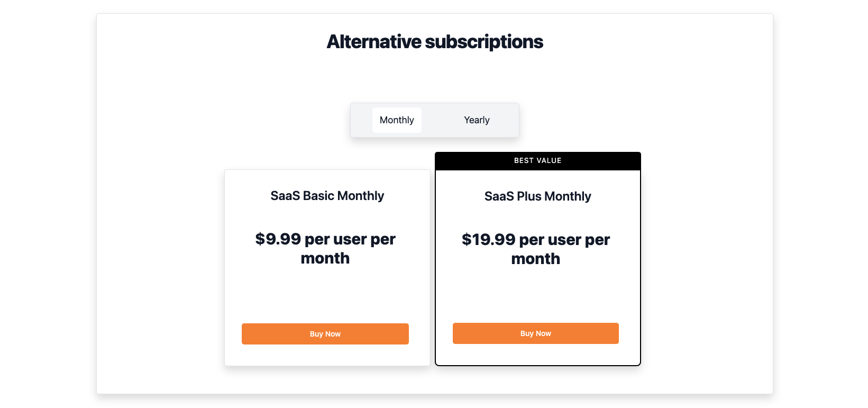Switch billing to Monthly
The image size is (868, 408).
click(397, 120)
